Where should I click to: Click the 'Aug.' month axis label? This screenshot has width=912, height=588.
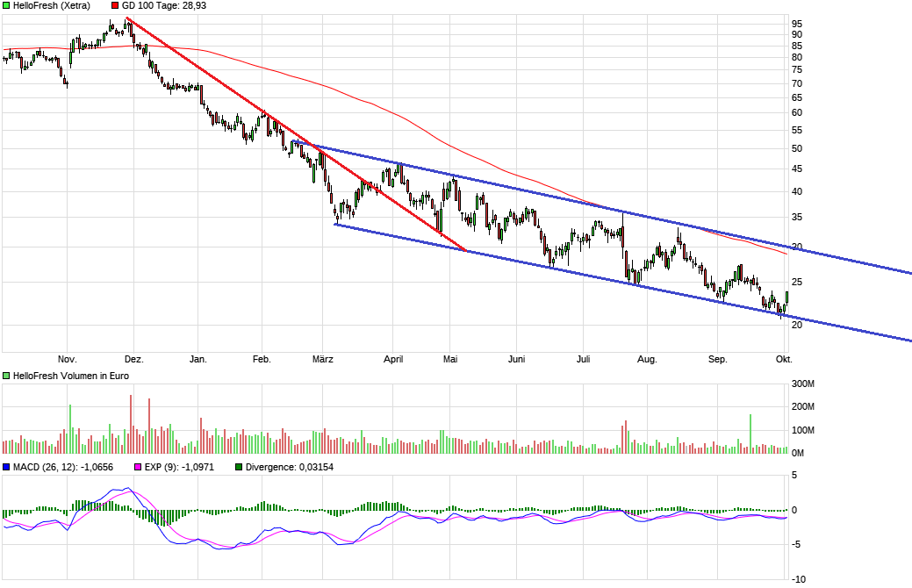648,360
